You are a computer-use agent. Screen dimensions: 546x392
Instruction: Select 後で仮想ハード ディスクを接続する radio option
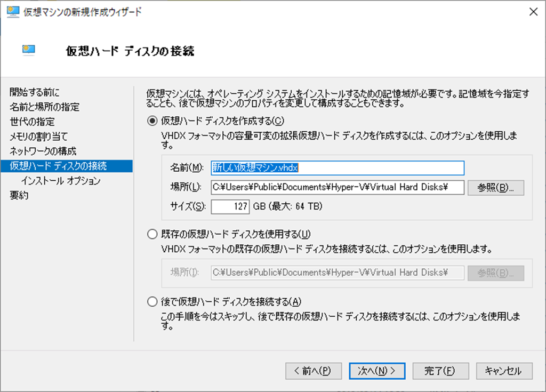pos(152,302)
